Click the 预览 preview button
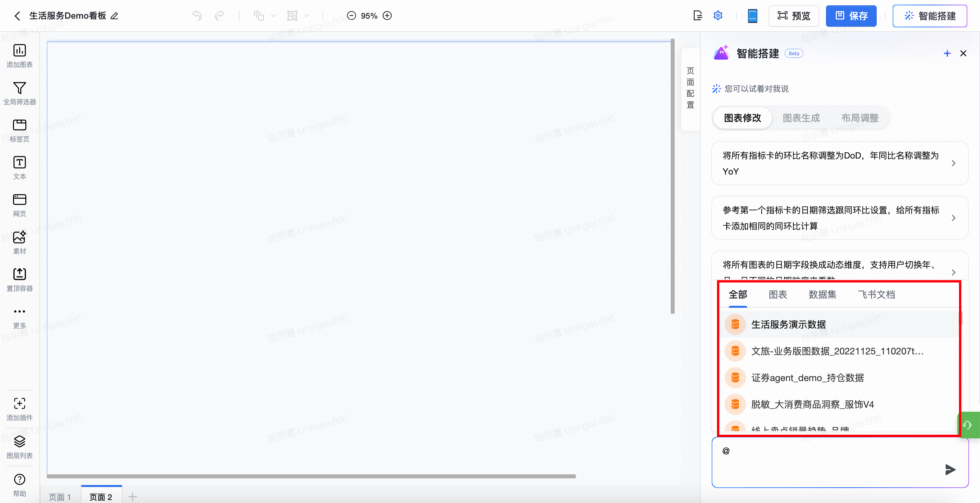This screenshot has height=503, width=980. point(794,16)
